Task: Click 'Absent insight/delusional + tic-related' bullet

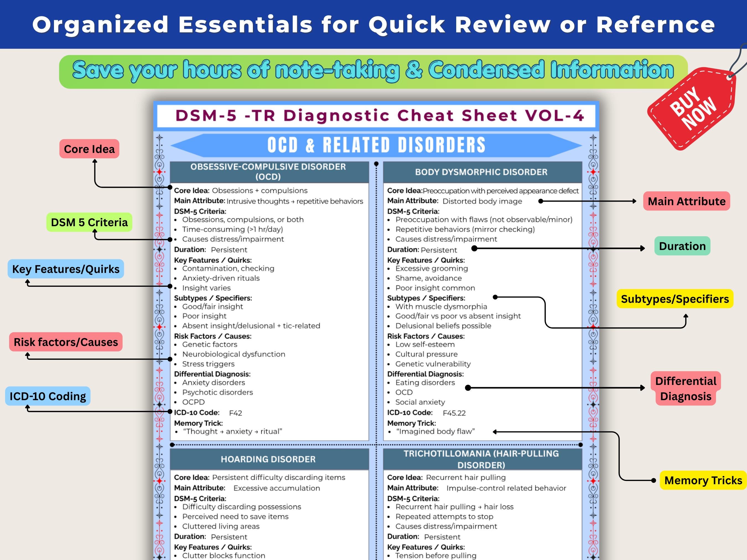Action: tap(251, 326)
